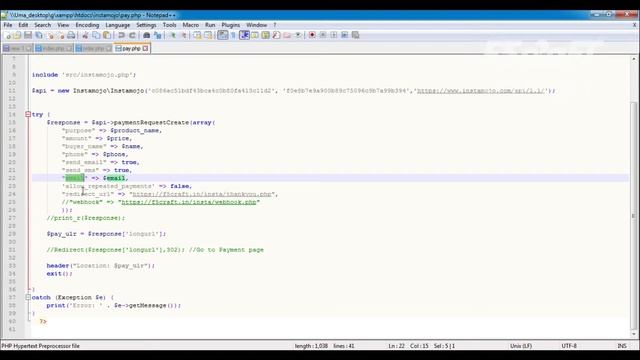Screen dimensions: 640x360
Task: Toggle the indent guide icon
Action: pyautogui.click(x=244, y=36)
